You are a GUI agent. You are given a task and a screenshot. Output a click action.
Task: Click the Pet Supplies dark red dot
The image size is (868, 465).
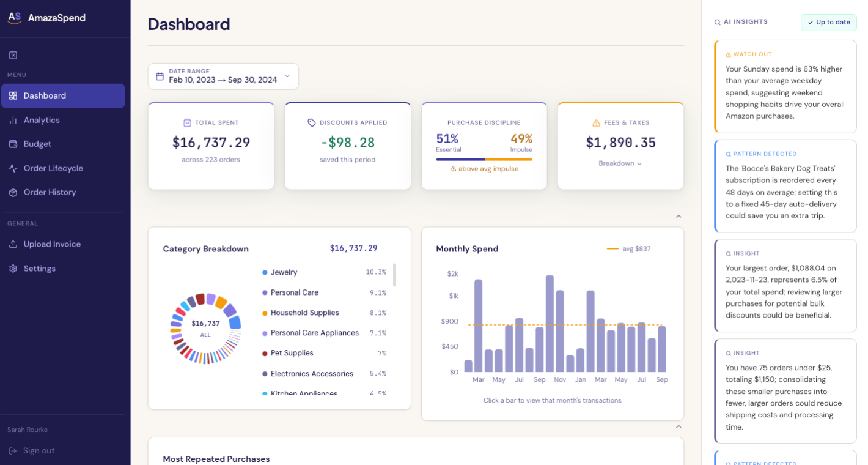pos(265,353)
